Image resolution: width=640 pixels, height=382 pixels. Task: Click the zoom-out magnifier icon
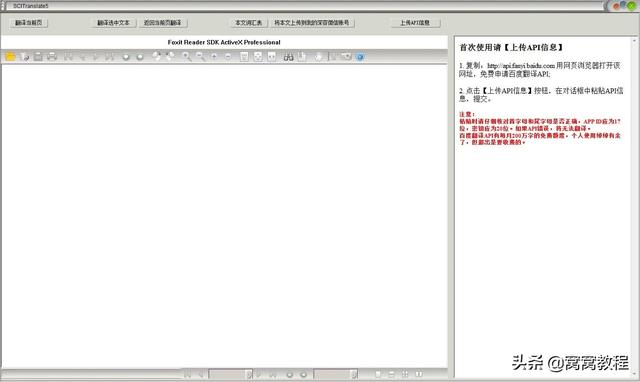click(x=200, y=57)
